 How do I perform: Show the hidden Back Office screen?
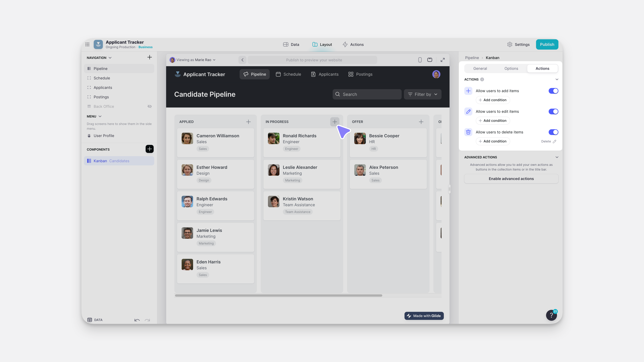pyautogui.click(x=149, y=106)
